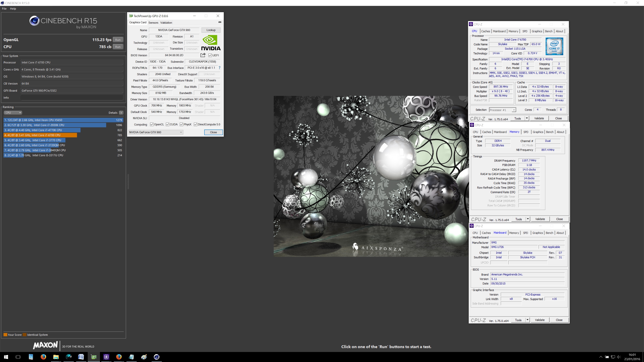Switch to GPU-Z taskbar icon
Viewport: 644px width, 362px height.
[x=94, y=357]
